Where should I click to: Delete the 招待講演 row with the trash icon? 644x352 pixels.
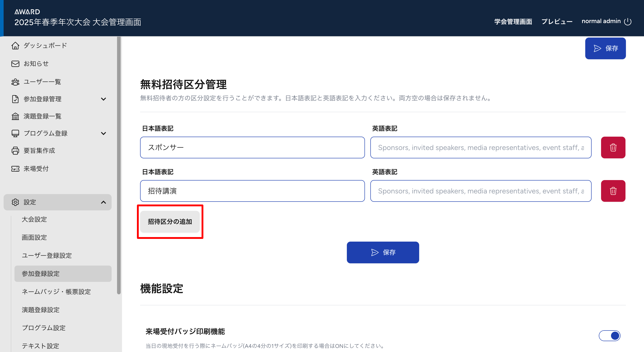coord(613,191)
